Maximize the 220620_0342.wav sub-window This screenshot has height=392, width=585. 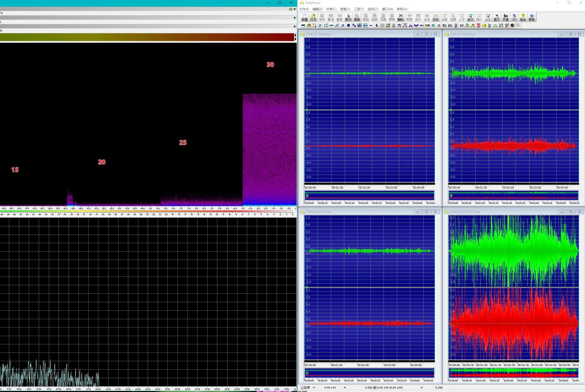point(571,34)
